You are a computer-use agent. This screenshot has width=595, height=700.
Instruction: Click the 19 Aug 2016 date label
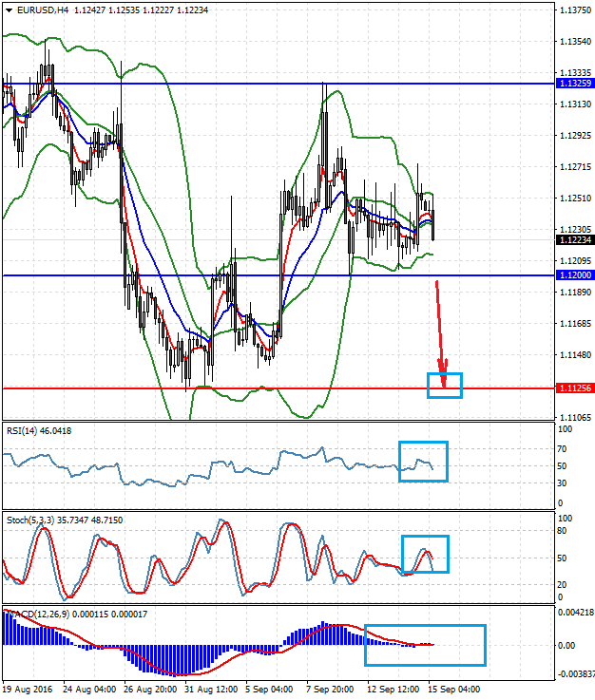pyautogui.click(x=29, y=688)
